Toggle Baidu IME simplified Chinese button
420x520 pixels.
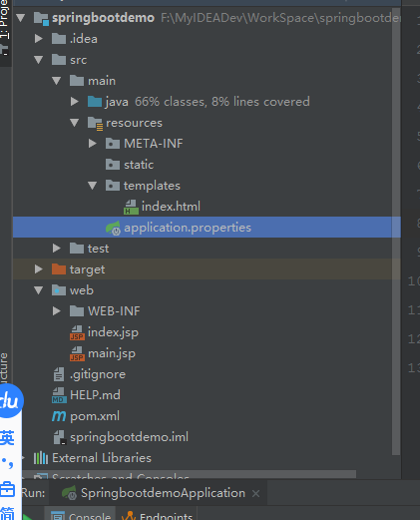click(x=7, y=513)
